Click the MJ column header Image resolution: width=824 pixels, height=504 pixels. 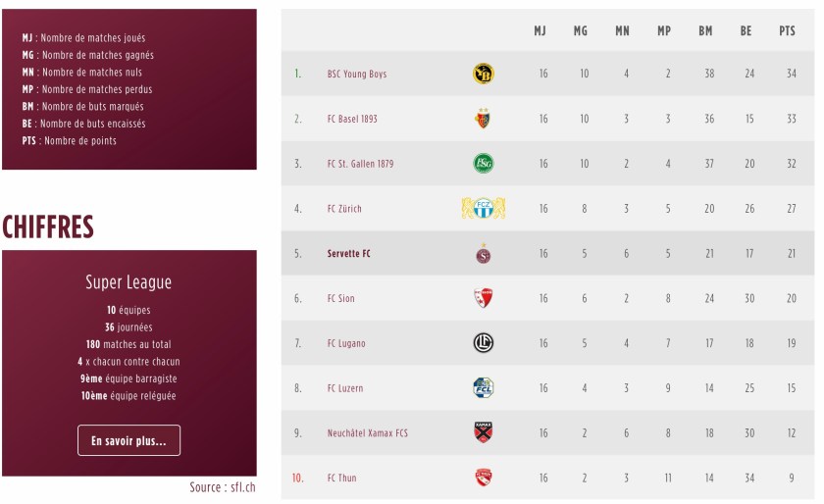540,31
